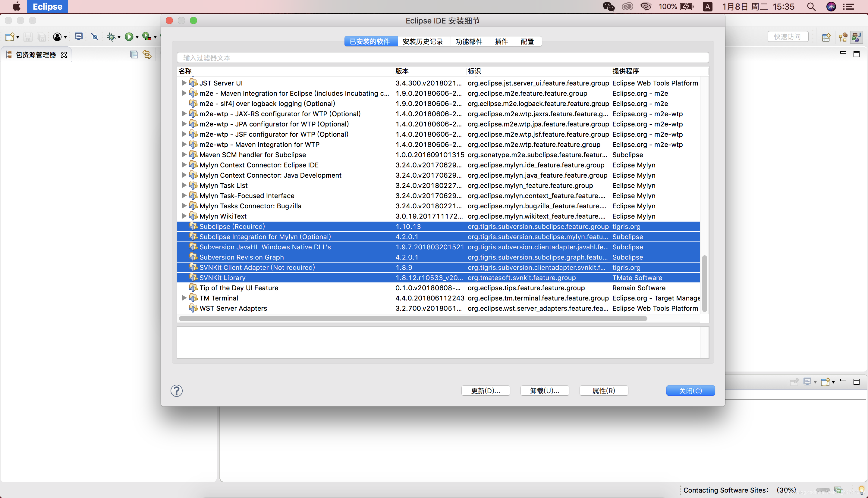Click the Debug bug icon in toolbar
This screenshot has width=868, height=498.
[111, 37]
